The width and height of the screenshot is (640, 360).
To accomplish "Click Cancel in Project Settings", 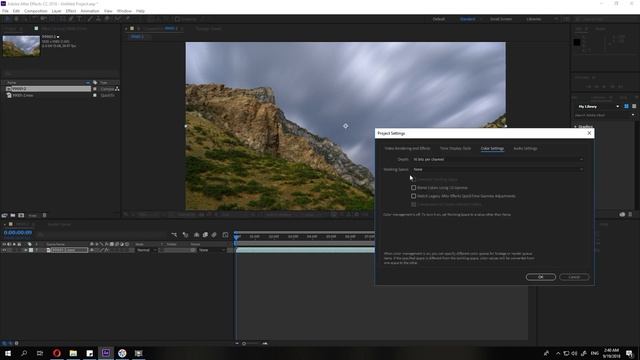I will pyautogui.click(x=574, y=277).
